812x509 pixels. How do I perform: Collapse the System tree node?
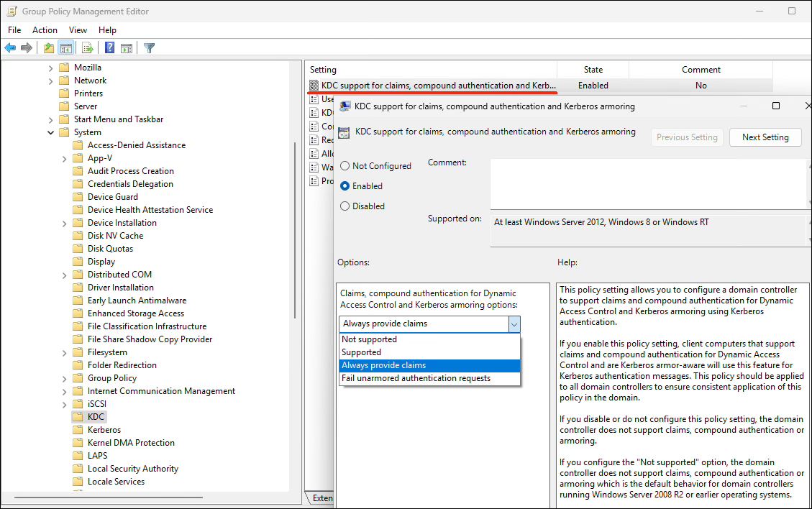[x=50, y=132]
